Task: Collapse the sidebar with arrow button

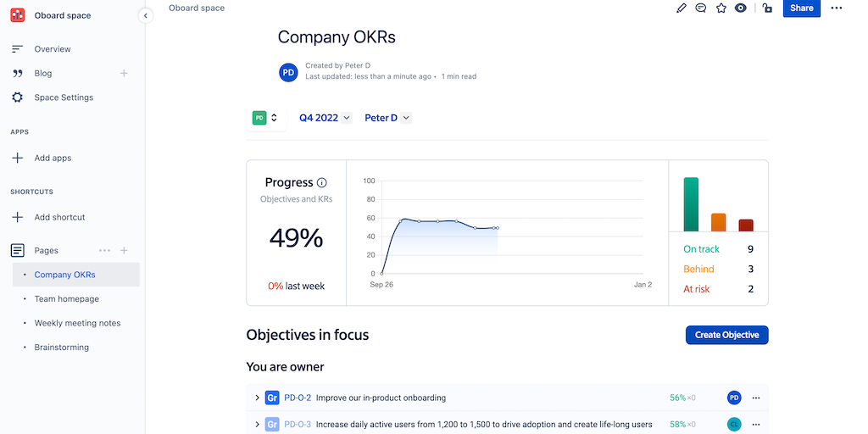Action: point(145,15)
